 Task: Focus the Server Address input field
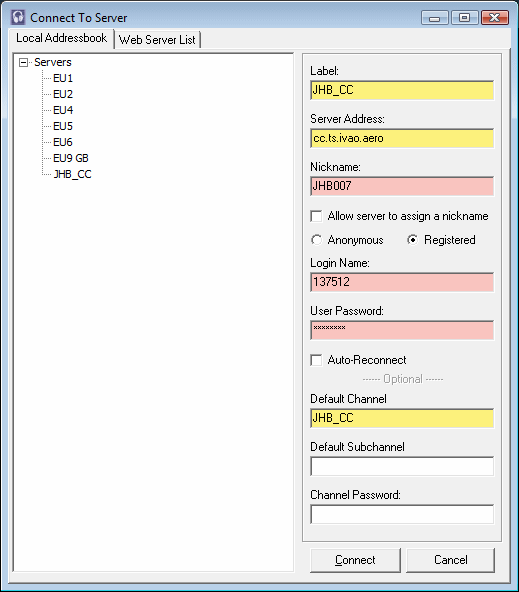[402, 139]
